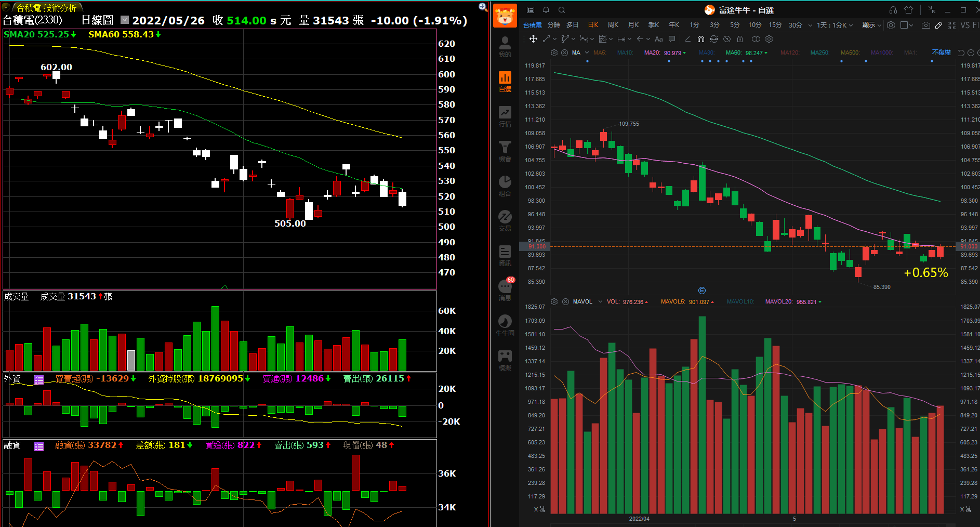
Task: Open the 模擬 paper trading sidebar icon
Action: click(x=505, y=360)
